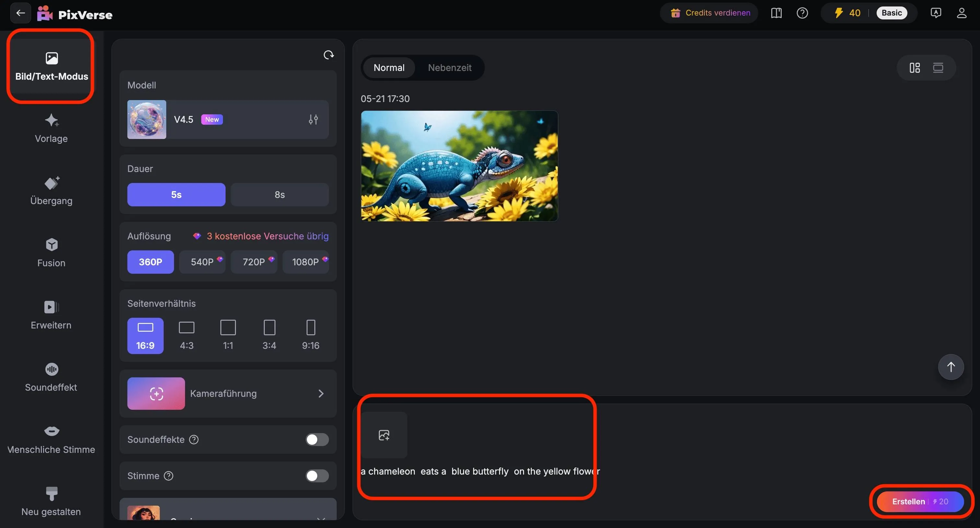Turn on the Stimme toggle
The width and height of the screenshot is (980, 528).
tap(317, 476)
